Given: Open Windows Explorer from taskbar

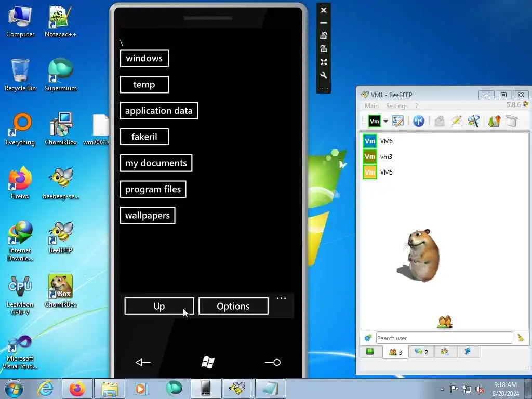Looking at the screenshot, I should pyautogui.click(x=109, y=389).
